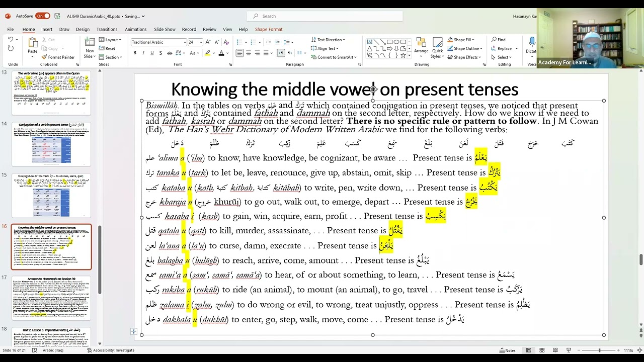Toggle AutoSave switch off
Viewport: 644px width, 362px height.
coord(42,16)
